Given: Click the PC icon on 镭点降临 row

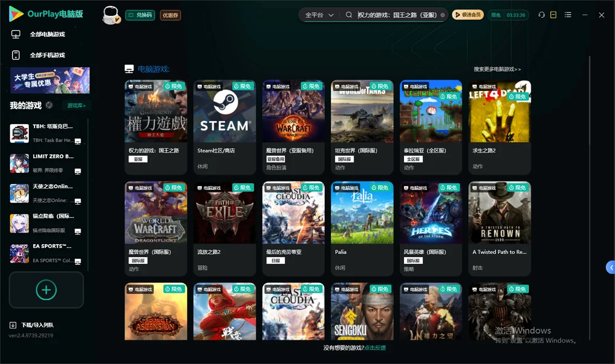Looking at the screenshot, I should [77, 231].
